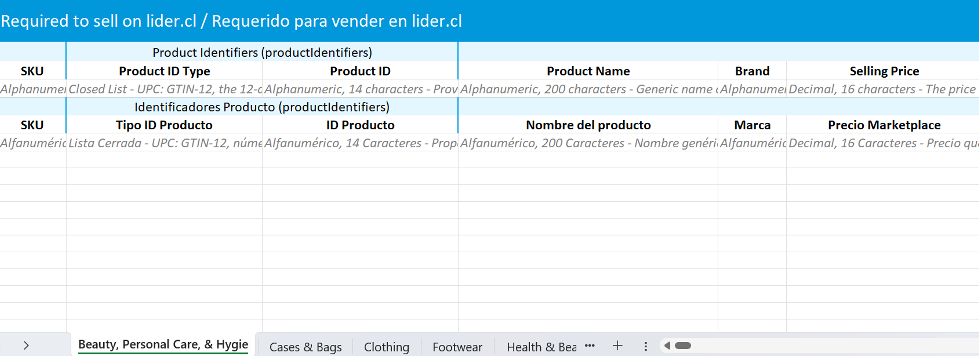The height and width of the screenshot is (356, 980).
Task: Select the Brand header cell
Action: click(x=752, y=71)
